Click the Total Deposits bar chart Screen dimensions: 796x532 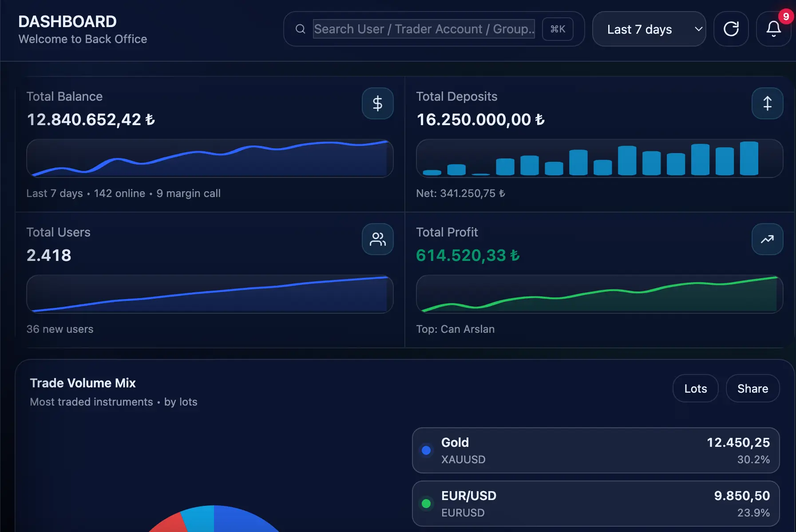click(x=599, y=158)
